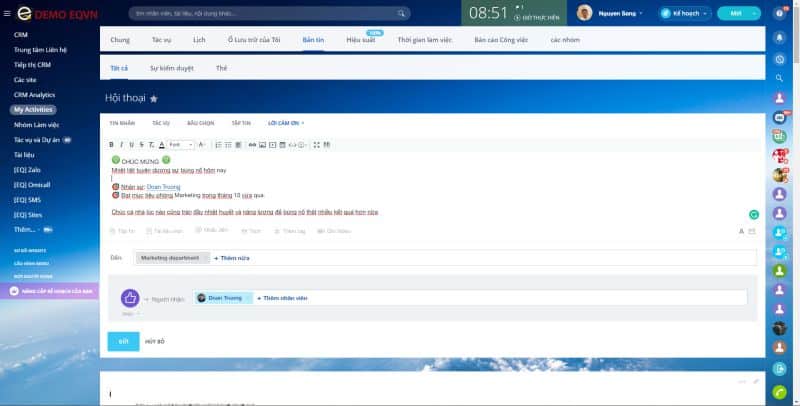Screen dimensions: 800x406
Task: Open the hamburger menu next to the logo
Action: [x=8, y=13]
